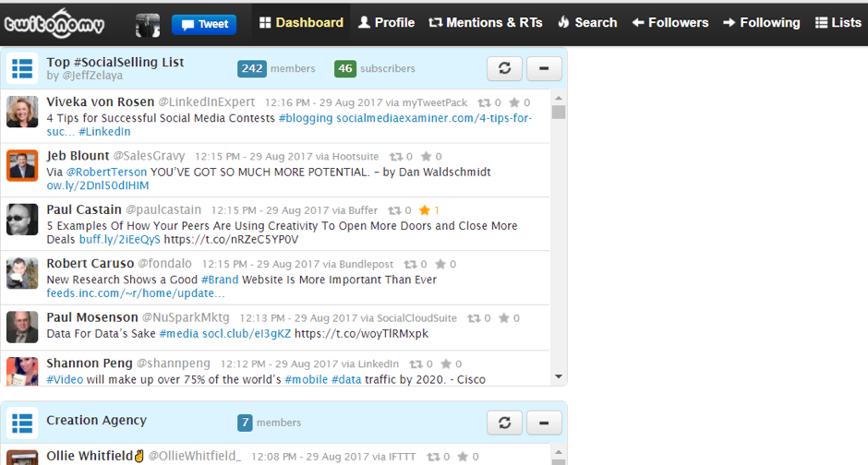Click the 242 members badge
The height and width of the screenshot is (465, 868).
252,68
